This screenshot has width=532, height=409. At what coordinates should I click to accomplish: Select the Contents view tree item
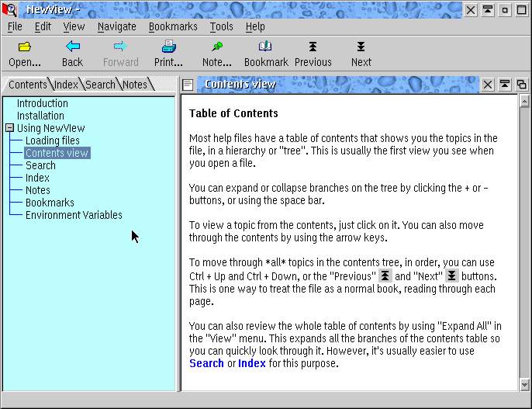[x=57, y=153]
